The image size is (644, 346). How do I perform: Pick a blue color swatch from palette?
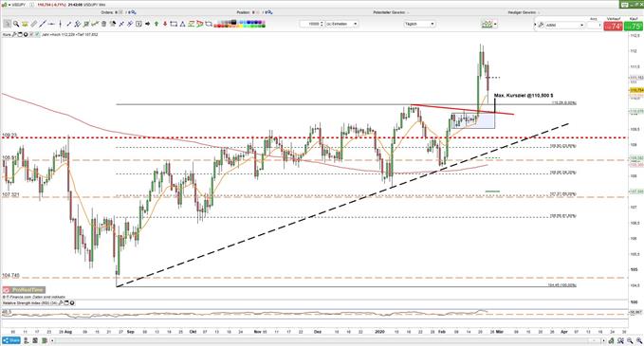(248, 22)
